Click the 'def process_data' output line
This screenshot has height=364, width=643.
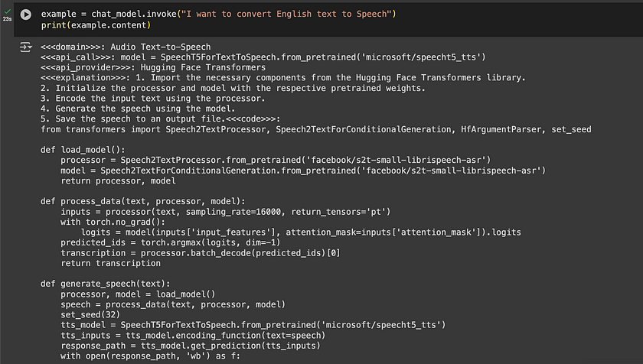(x=142, y=201)
